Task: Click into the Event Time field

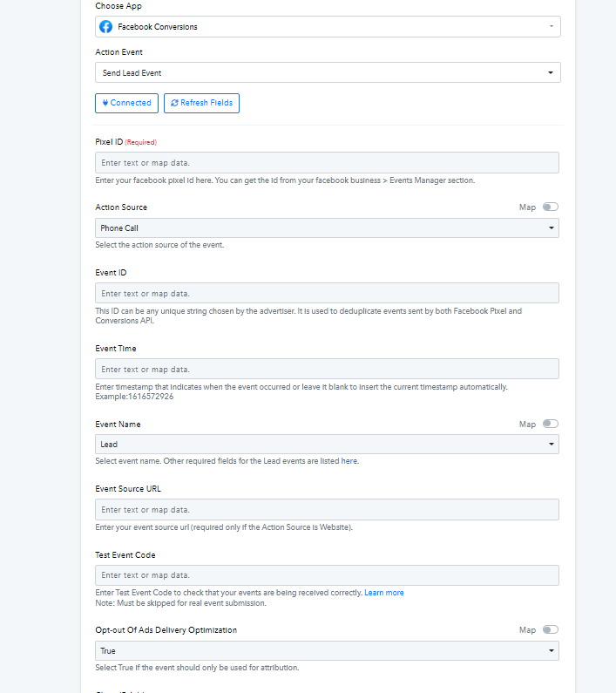Action: coord(327,370)
